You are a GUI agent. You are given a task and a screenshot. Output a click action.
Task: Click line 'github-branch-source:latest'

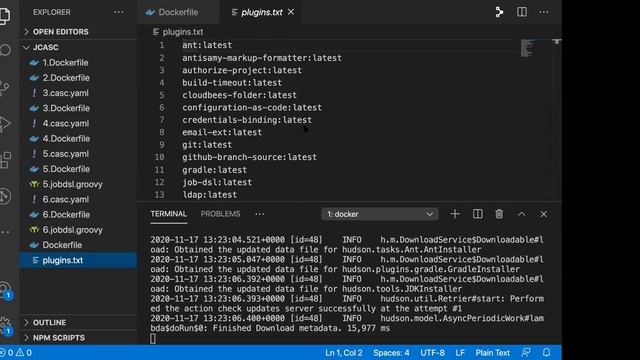249,157
